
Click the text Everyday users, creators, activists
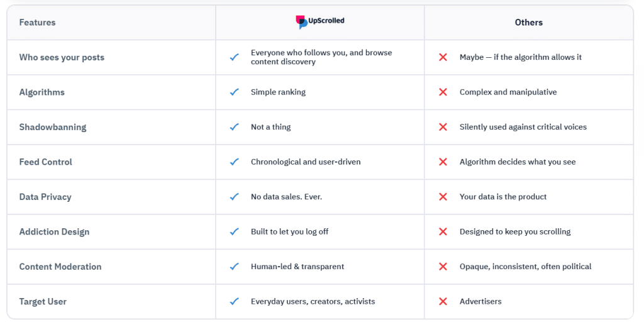coord(313,302)
